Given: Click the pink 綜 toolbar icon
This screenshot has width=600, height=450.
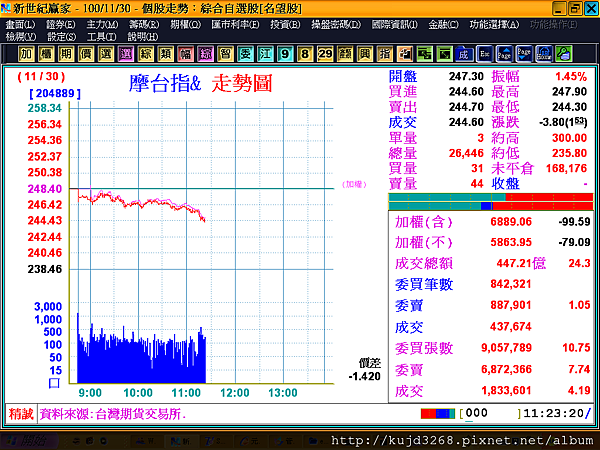Looking at the screenshot, I should click(x=205, y=54).
